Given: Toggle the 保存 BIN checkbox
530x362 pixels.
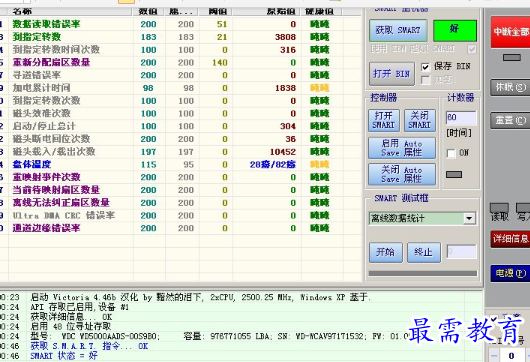Looking at the screenshot, I should tap(426, 67).
